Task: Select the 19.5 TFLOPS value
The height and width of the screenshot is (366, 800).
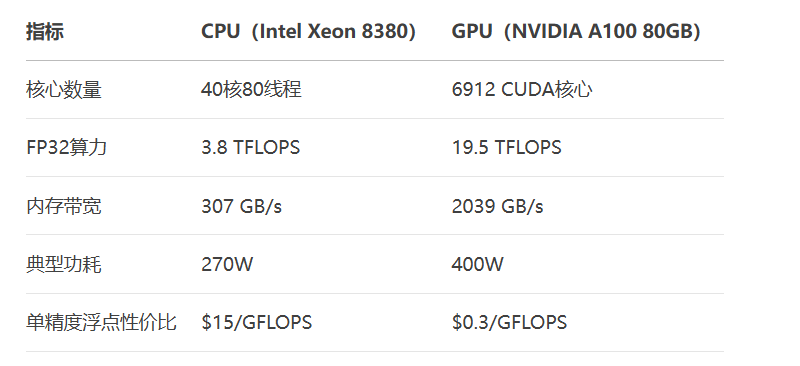Action: [506, 148]
